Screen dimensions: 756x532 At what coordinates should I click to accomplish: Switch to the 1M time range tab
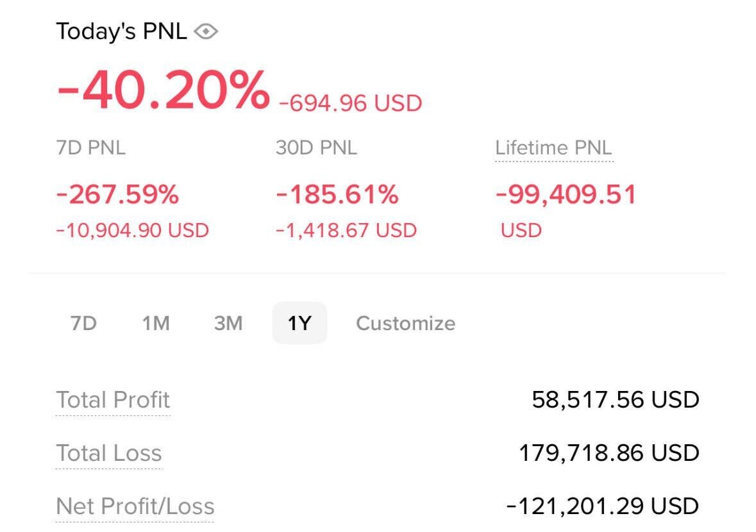point(156,323)
